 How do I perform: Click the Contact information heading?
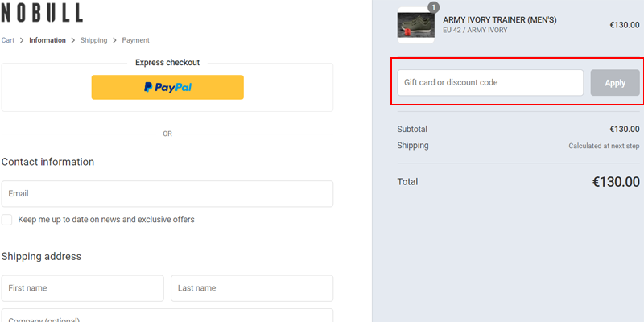point(48,162)
